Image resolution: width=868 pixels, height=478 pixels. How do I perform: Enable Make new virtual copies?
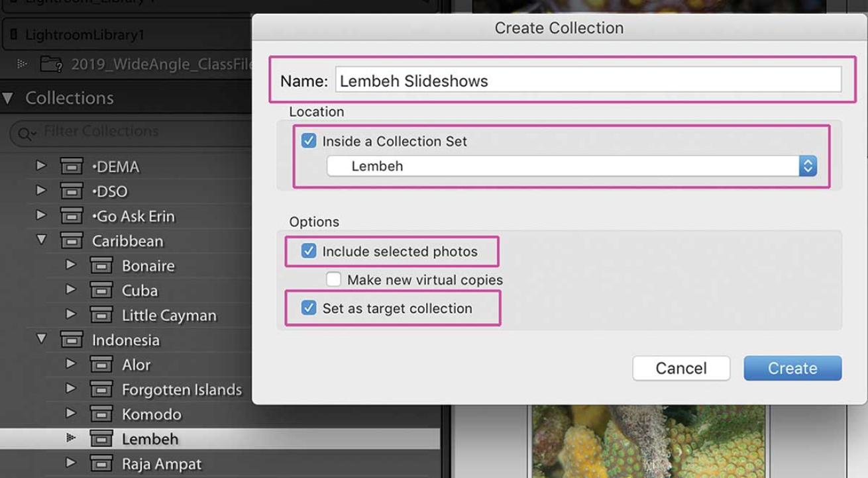333,279
